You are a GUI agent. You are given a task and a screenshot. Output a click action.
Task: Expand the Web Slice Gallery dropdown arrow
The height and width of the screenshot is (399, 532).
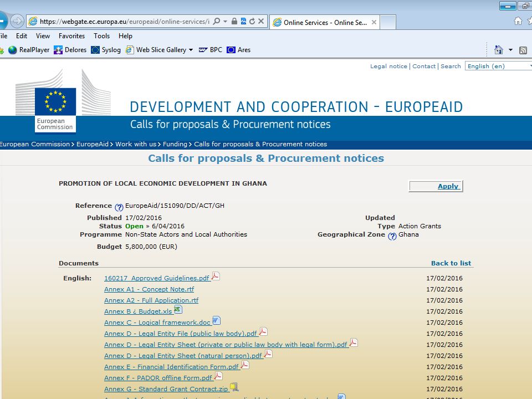(191, 50)
